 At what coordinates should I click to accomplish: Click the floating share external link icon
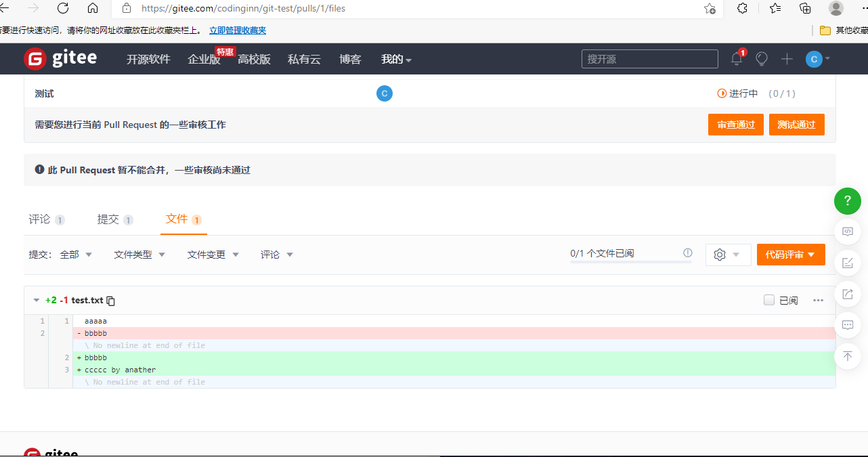[848, 294]
